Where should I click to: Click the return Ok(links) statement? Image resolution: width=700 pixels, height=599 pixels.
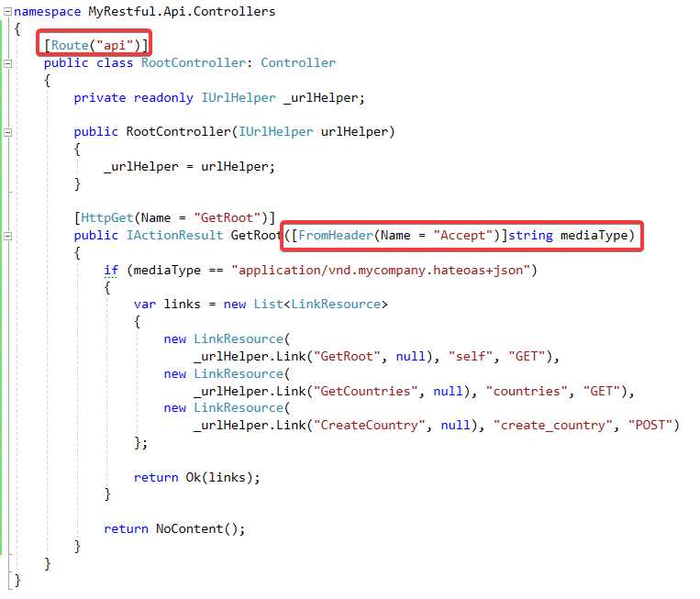point(197,478)
